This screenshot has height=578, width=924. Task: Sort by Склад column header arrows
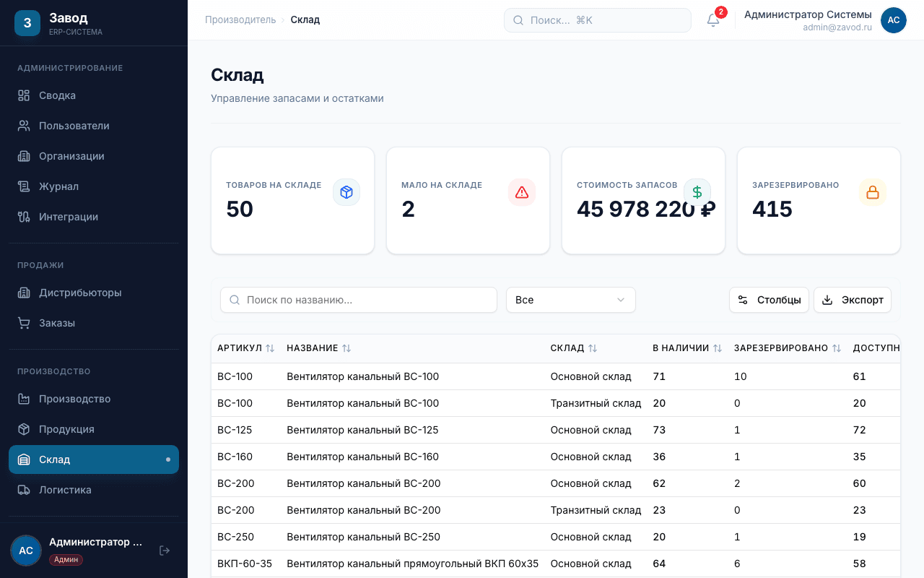coord(593,348)
